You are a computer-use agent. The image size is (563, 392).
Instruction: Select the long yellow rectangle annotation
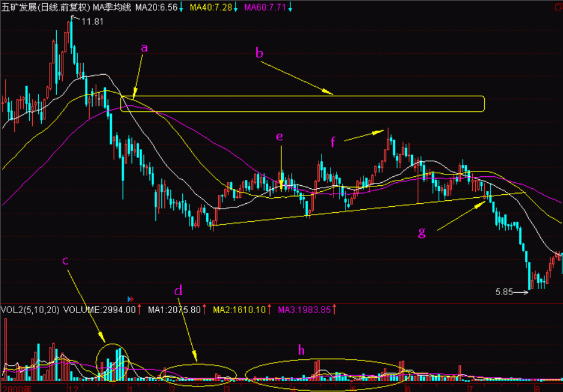click(x=302, y=103)
